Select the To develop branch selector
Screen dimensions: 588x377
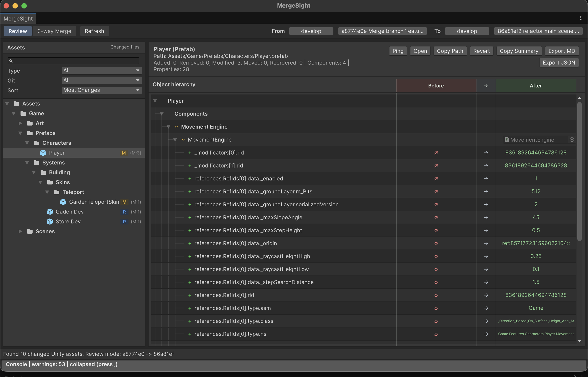467,31
